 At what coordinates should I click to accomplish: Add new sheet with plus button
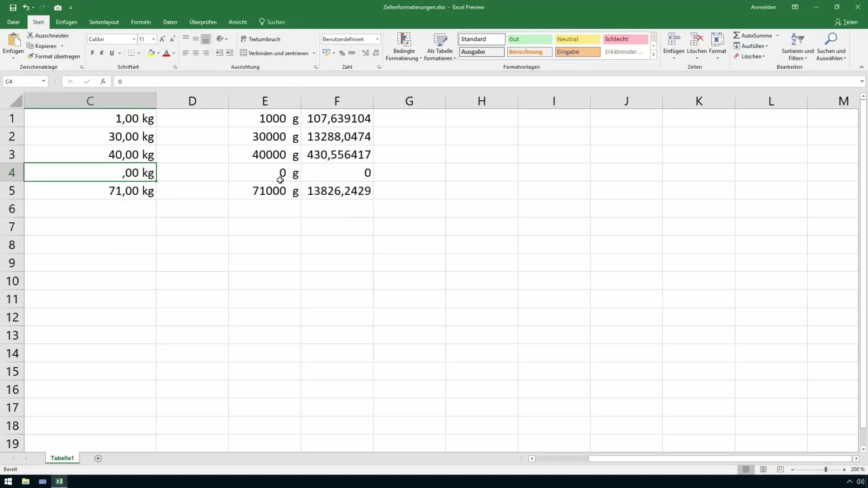click(x=98, y=458)
